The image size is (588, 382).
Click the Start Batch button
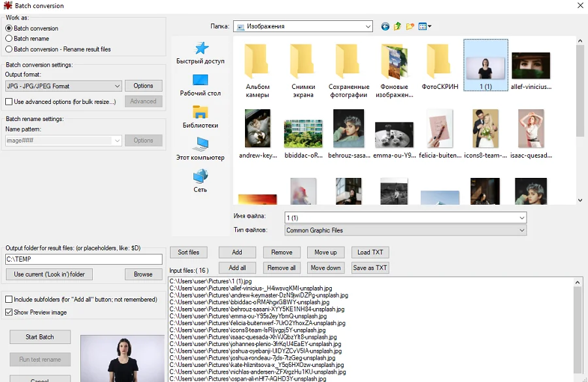pyautogui.click(x=40, y=337)
